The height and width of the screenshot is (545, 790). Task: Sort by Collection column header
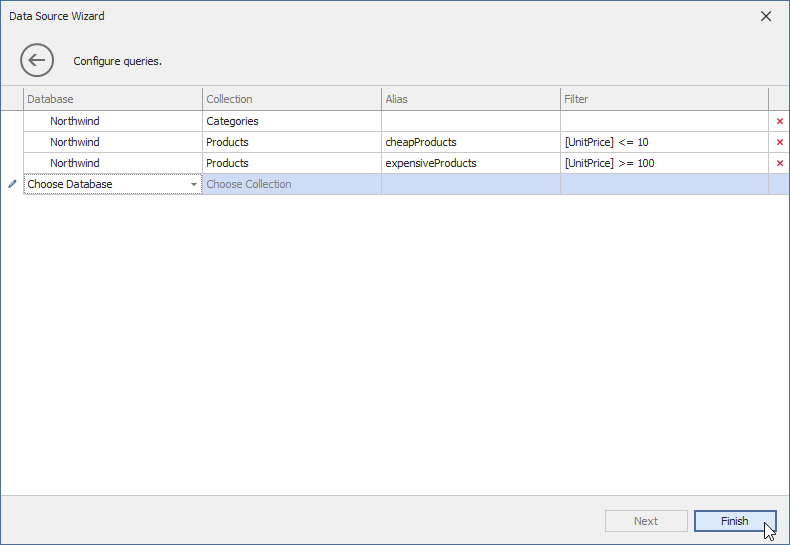291,99
